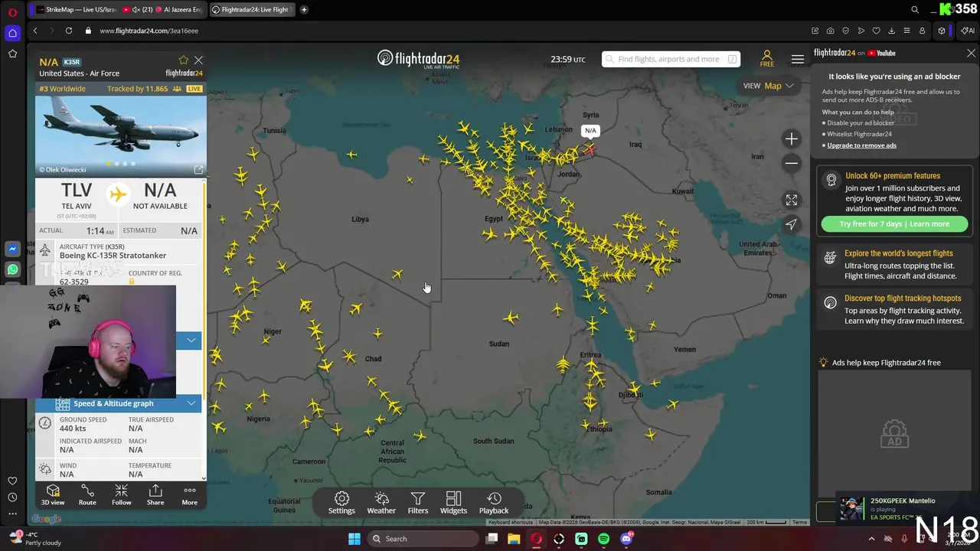The height and width of the screenshot is (551, 980).
Task: Open the Filters tool
Action: click(417, 503)
